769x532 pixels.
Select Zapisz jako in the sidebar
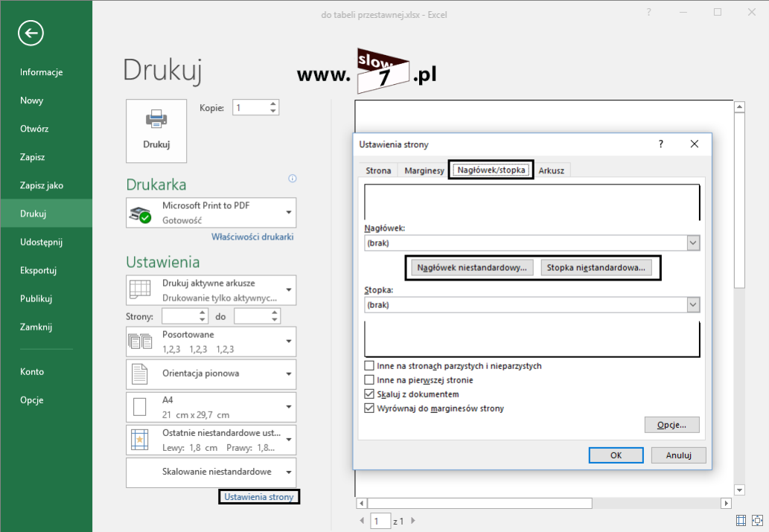(41, 185)
